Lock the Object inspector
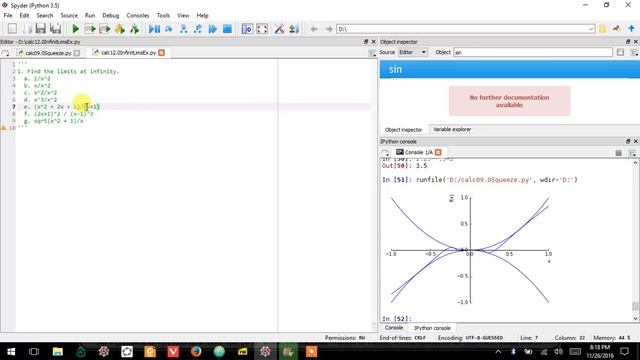 (x=620, y=52)
